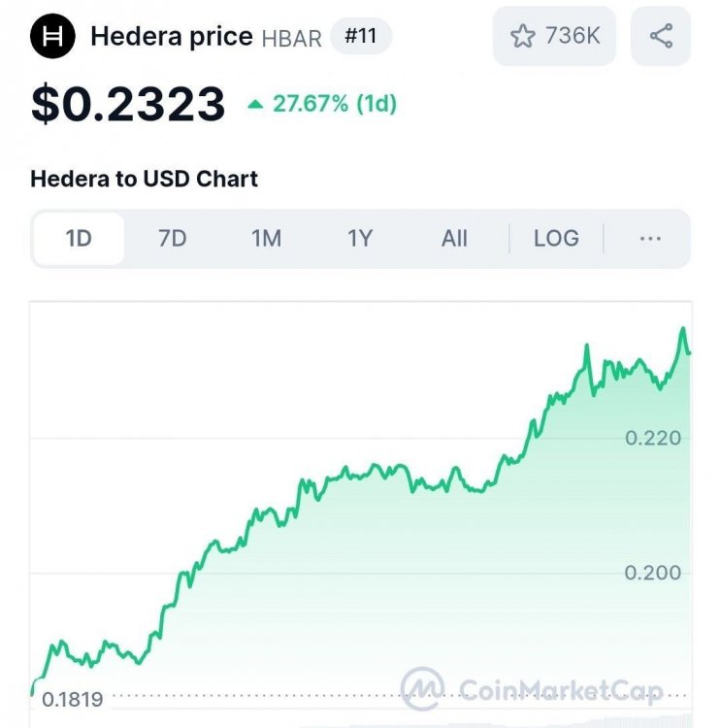Click the #11 rank badge
The height and width of the screenshot is (728, 721).
point(361,37)
